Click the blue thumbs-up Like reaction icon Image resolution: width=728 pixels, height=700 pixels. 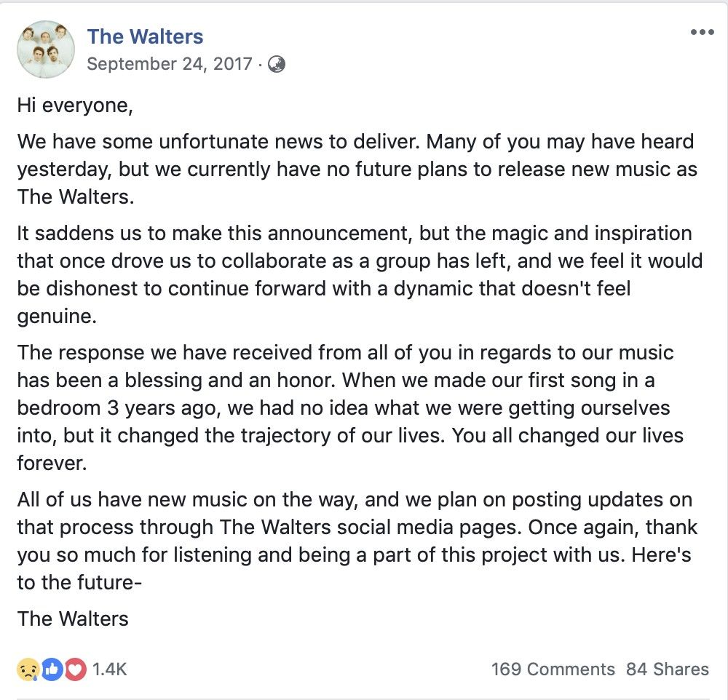tap(52, 669)
